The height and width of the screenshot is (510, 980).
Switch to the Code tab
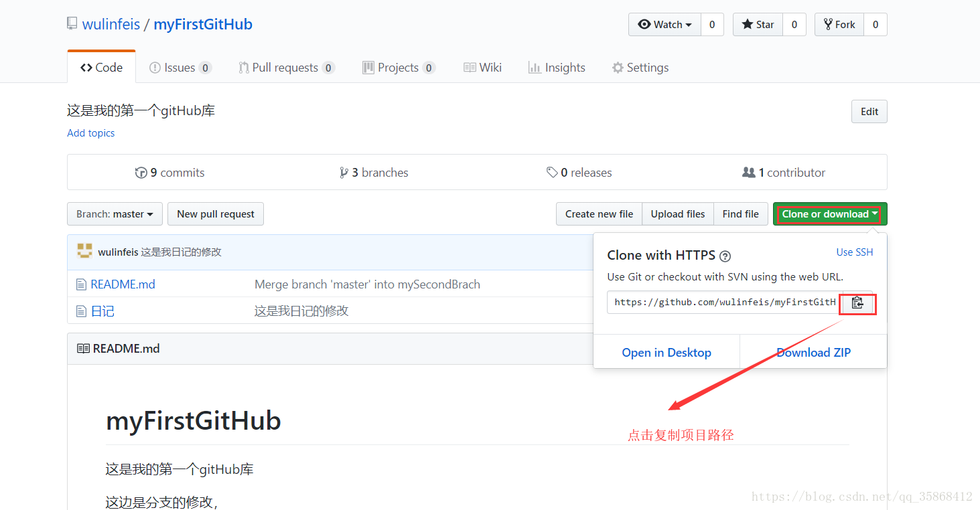click(x=101, y=68)
